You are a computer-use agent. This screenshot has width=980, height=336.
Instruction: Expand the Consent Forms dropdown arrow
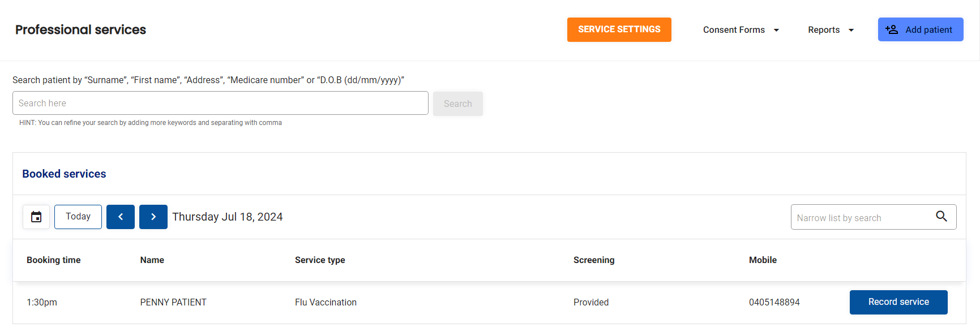(776, 30)
